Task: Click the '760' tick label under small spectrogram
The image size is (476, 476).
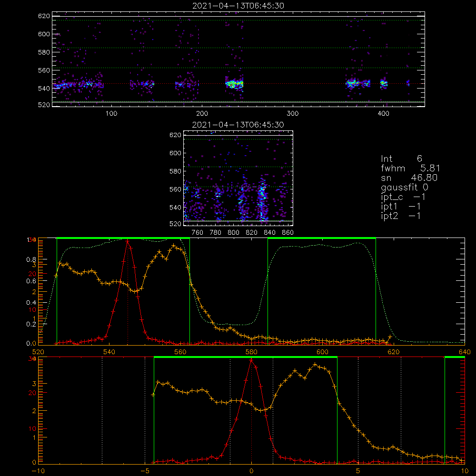Action: pyautogui.click(x=198, y=232)
